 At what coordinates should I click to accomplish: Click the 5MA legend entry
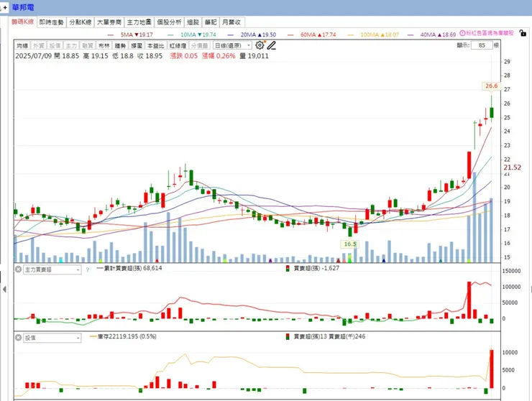tap(131, 34)
